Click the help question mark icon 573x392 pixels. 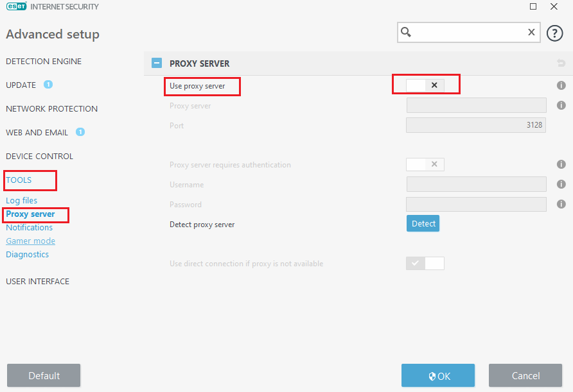point(554,33)
